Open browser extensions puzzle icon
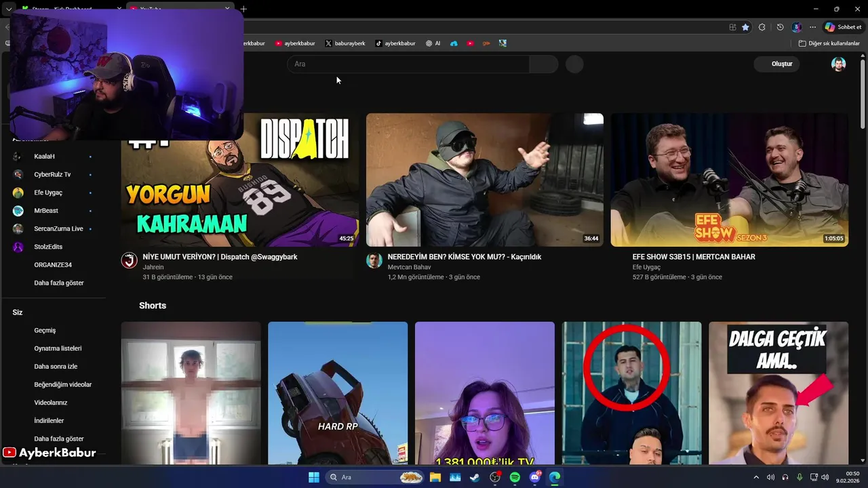Image resolution: width=868 pixels, height=488 pixels. [762, 27]
